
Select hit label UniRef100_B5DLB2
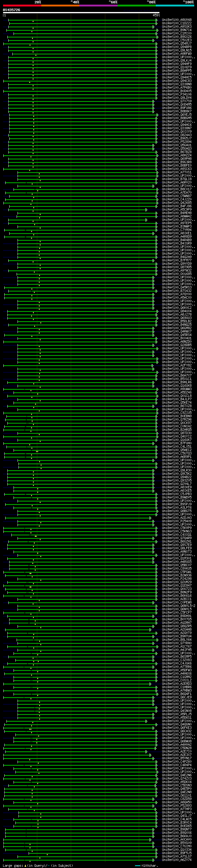177,321
